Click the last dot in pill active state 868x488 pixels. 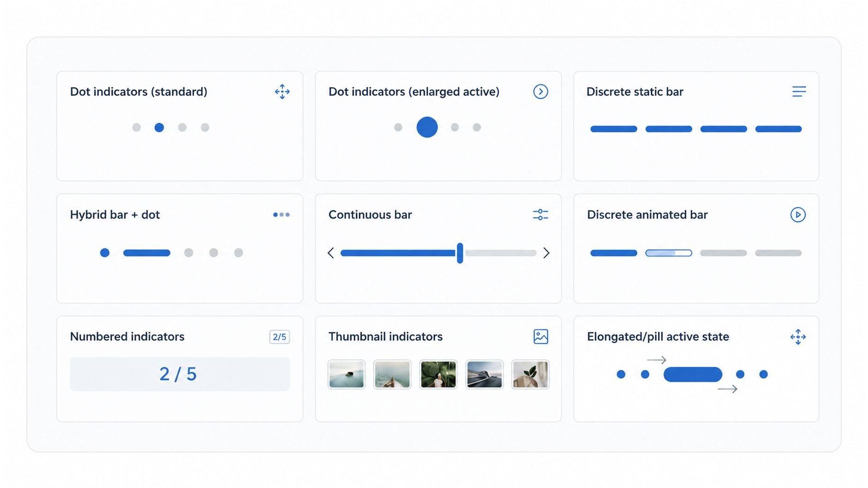764,374
